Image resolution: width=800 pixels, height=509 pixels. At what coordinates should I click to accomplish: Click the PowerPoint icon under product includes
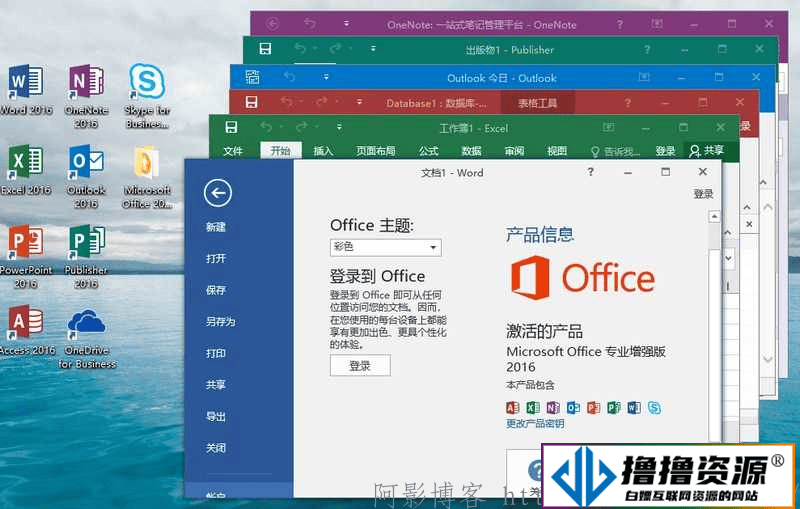point(593,407)
